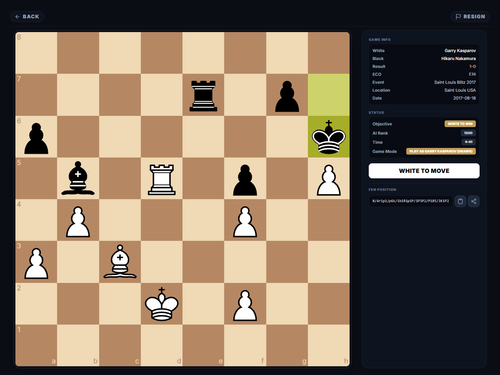Select the white rook on d5
The width and height of the screenshot is (500, 375).
coord(162,179)
